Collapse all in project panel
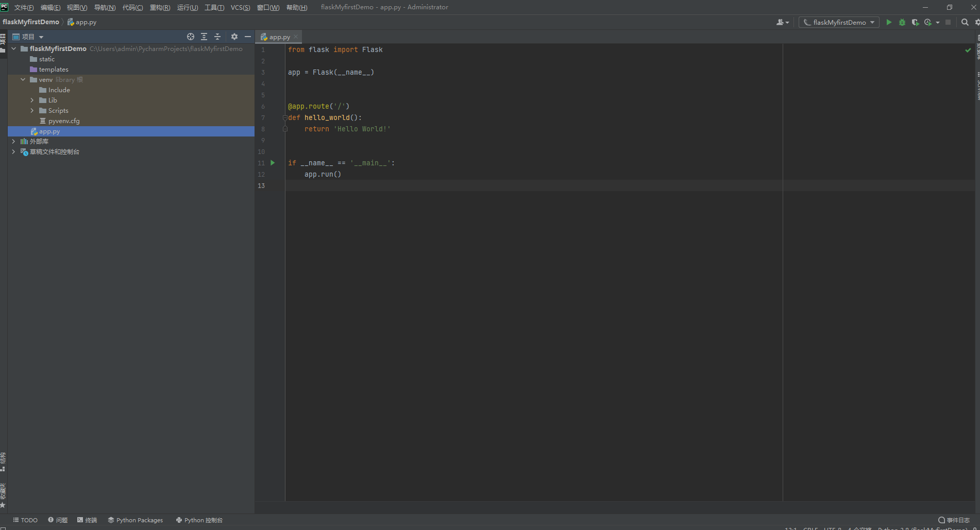This screenshot has width=980, height=530. click(217, 37)
